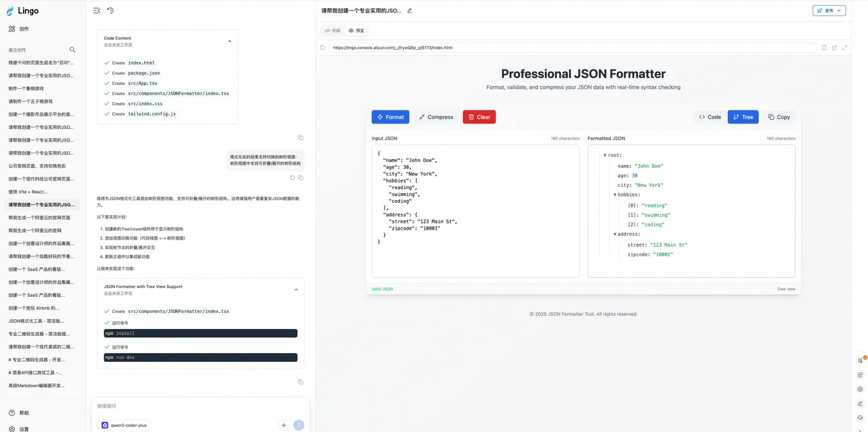Collapse the JSON Formatter with Tree View Support card
This screenshot has height=432, width=868.
(296, 290)
